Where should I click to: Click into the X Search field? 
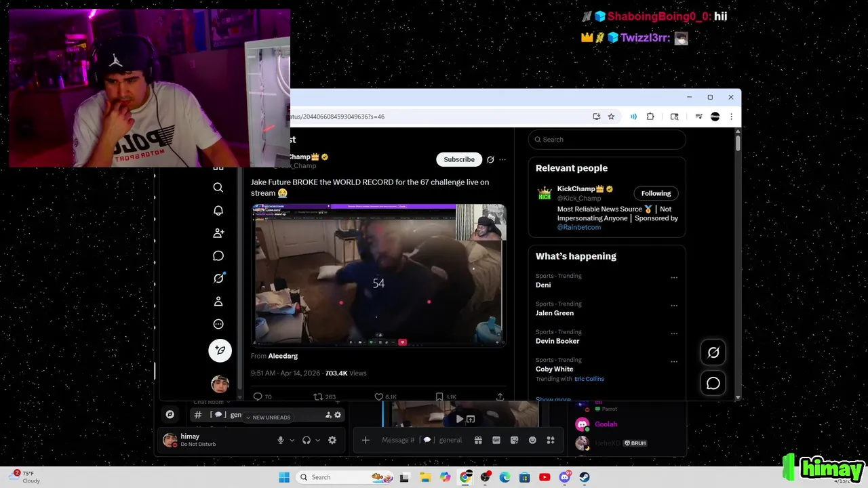pyautogui.click(x=607, y=140)
